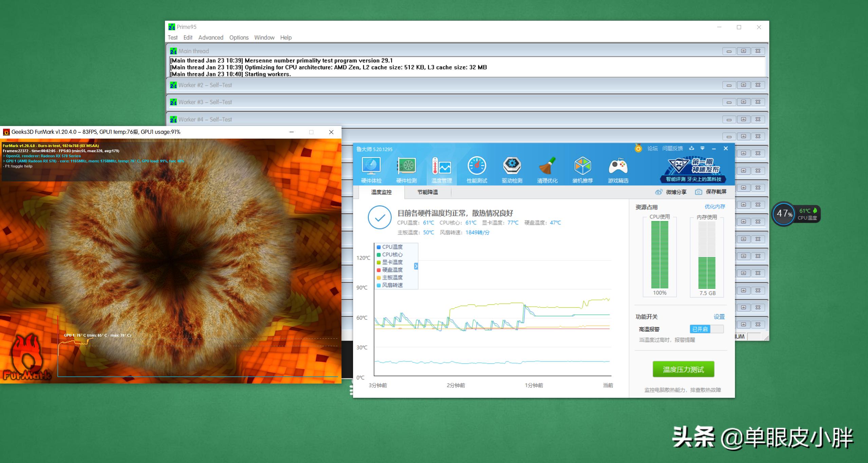
Task: Switch to the 节能降温 tab
Action: click(427, 192)
